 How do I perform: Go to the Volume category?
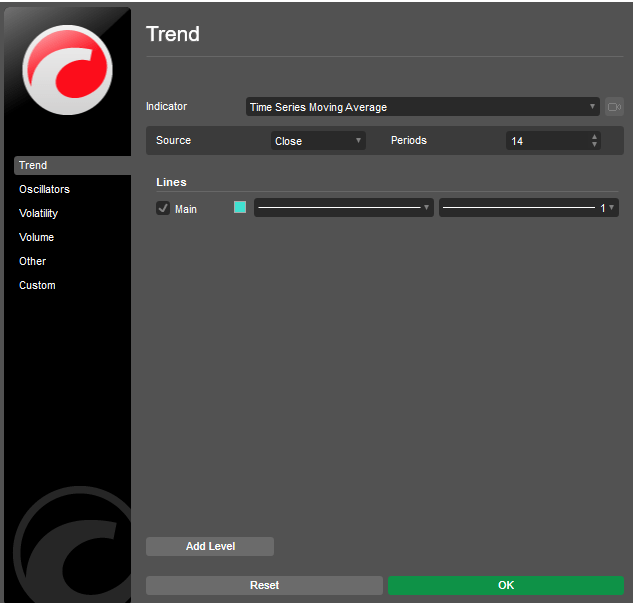click(x=36, y=237)
